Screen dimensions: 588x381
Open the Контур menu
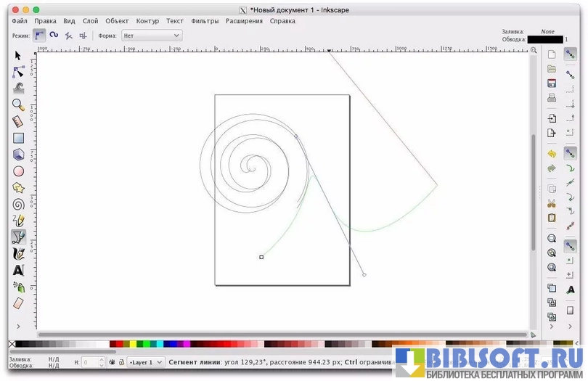click(x=147, y=21)
